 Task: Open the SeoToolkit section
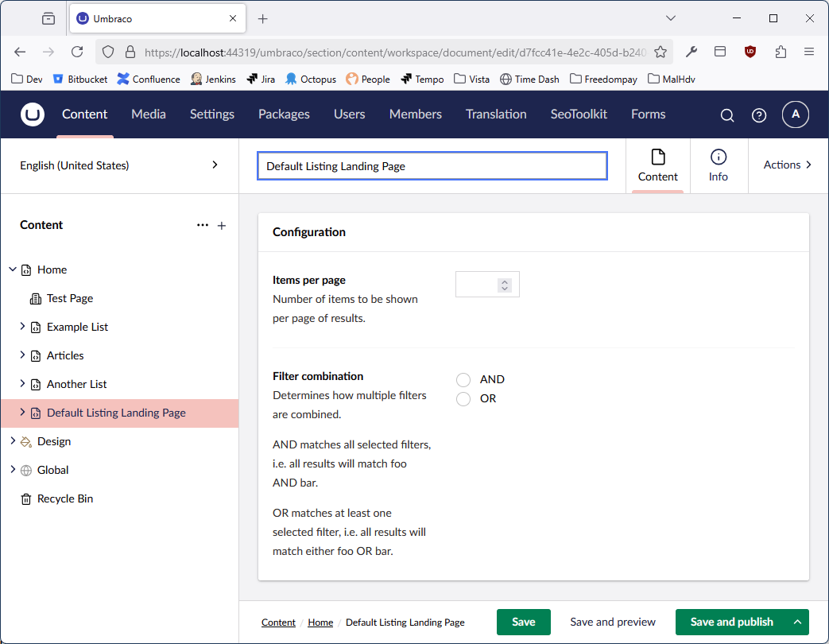(x=579, y=114)
